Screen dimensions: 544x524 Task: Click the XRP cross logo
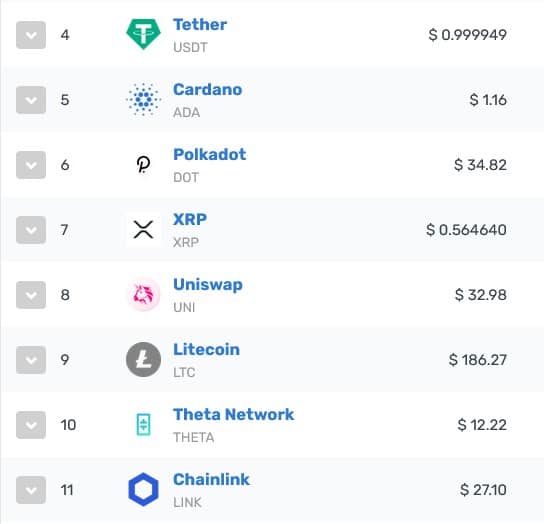click(x=143, y=230)
